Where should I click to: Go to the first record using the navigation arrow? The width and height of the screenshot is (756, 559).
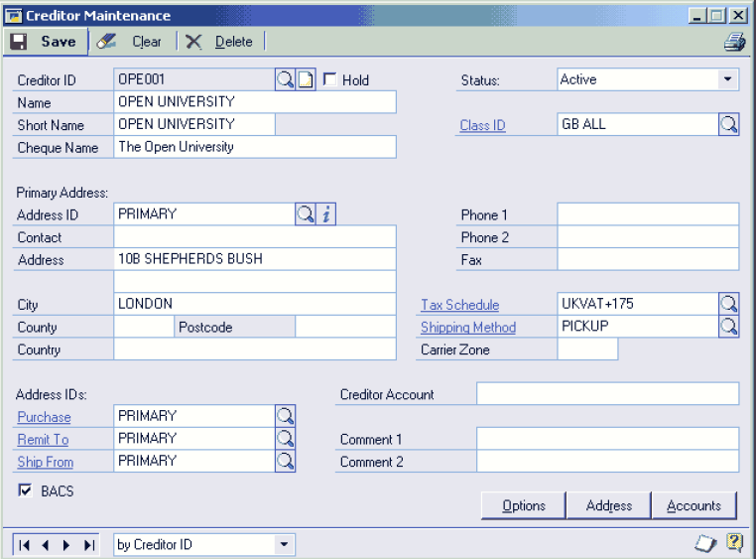tap(24, 544)
